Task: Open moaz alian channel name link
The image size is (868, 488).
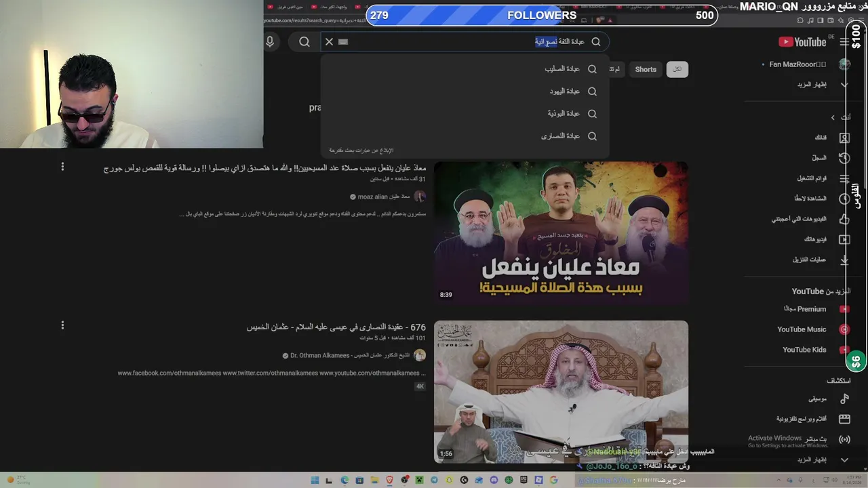Action: coord(383,197)
